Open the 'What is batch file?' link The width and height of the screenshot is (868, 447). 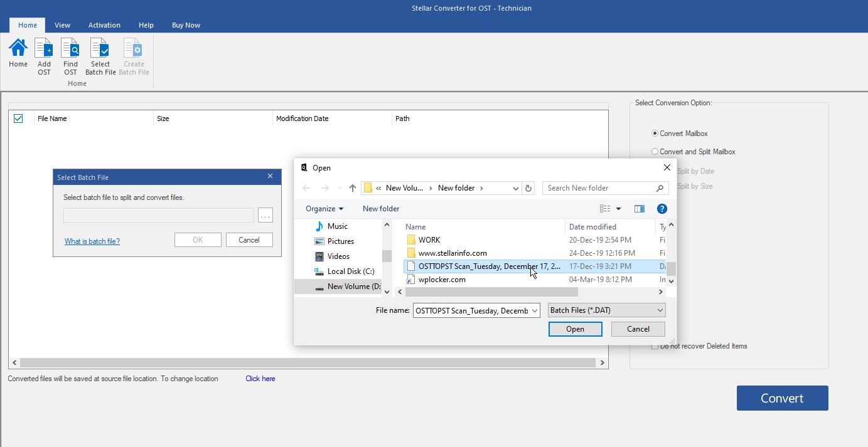coord(92,241)
